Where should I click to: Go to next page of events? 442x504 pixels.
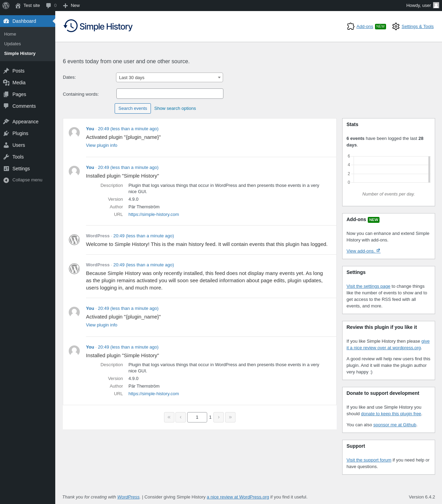219,417
